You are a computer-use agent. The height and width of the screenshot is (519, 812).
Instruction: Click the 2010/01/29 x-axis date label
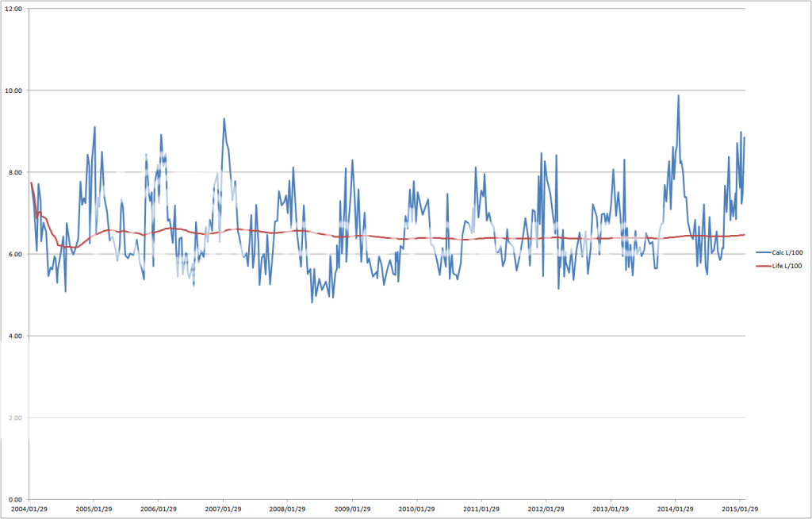tap(417, 509)
